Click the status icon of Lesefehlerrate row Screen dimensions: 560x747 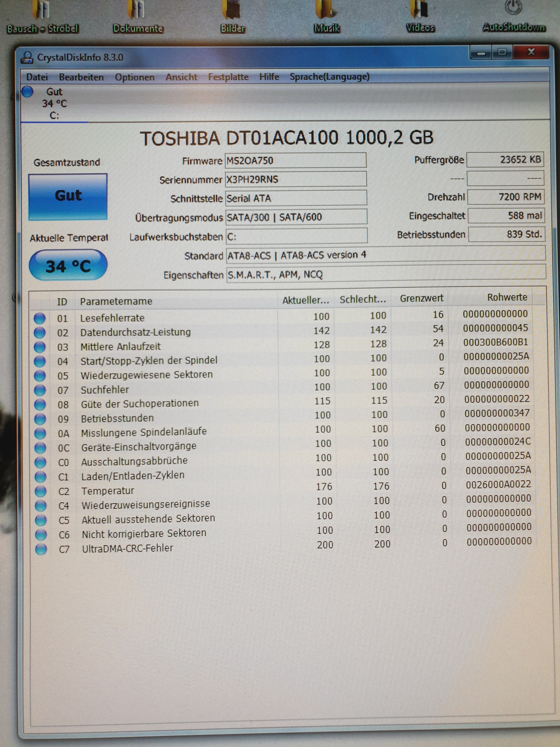pyautogui.click(x=39, y=318)
